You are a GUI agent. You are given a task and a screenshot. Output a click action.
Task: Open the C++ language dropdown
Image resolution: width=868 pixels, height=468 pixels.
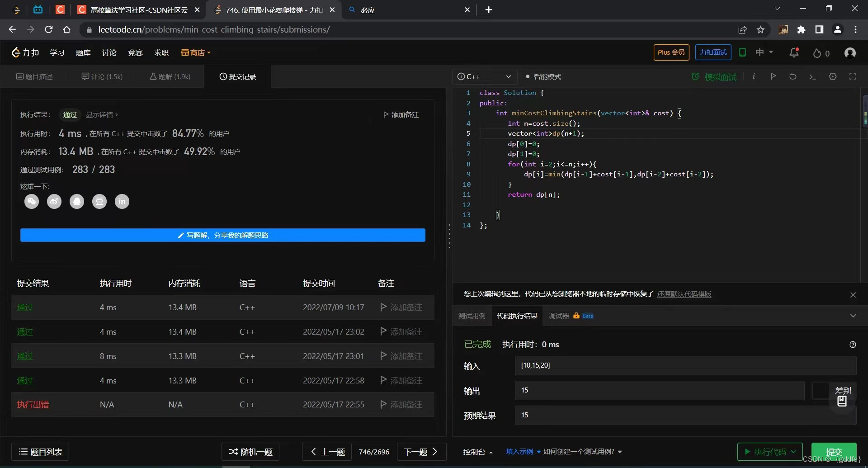click(485, 76)
